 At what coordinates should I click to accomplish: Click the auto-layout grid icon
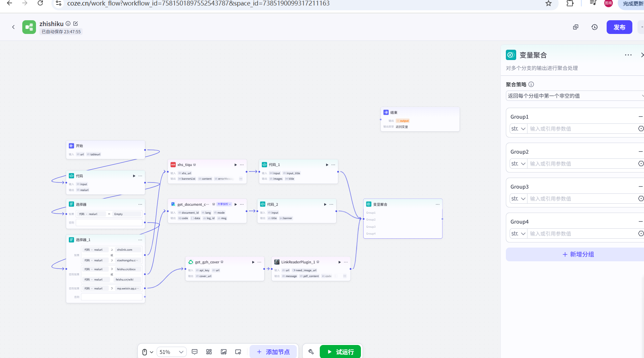coord(209,352)
